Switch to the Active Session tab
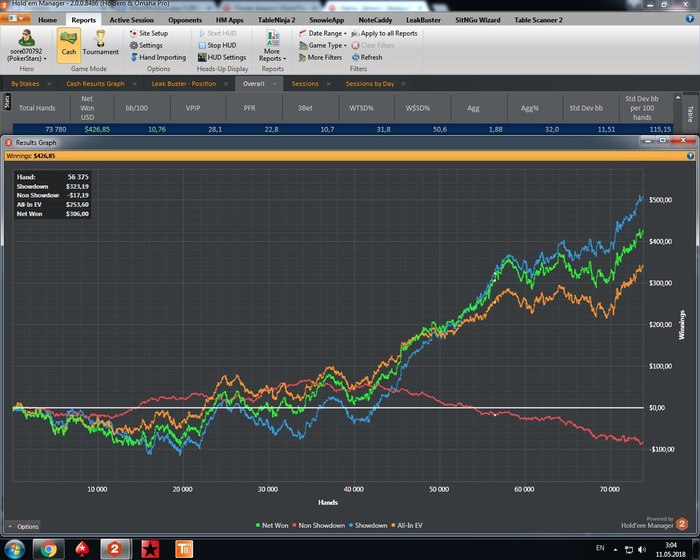700x560 pixels. click(x=132, y=20)
